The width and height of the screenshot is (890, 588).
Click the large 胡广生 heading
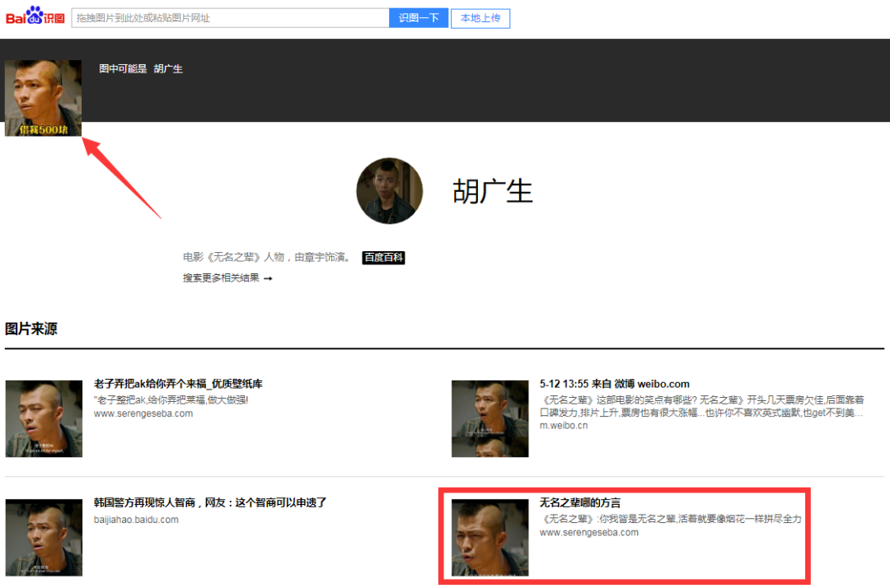click(x=493, y=191)
